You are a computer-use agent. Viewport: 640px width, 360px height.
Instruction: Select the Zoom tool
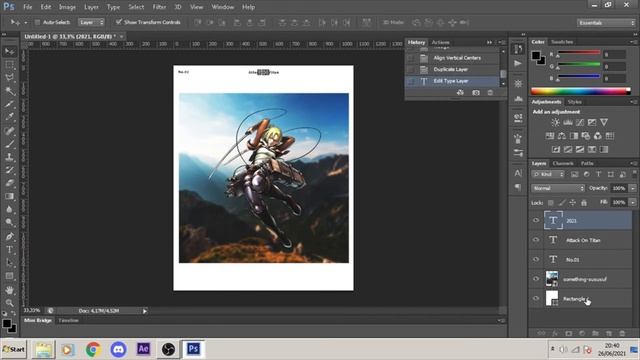(9, 302)
